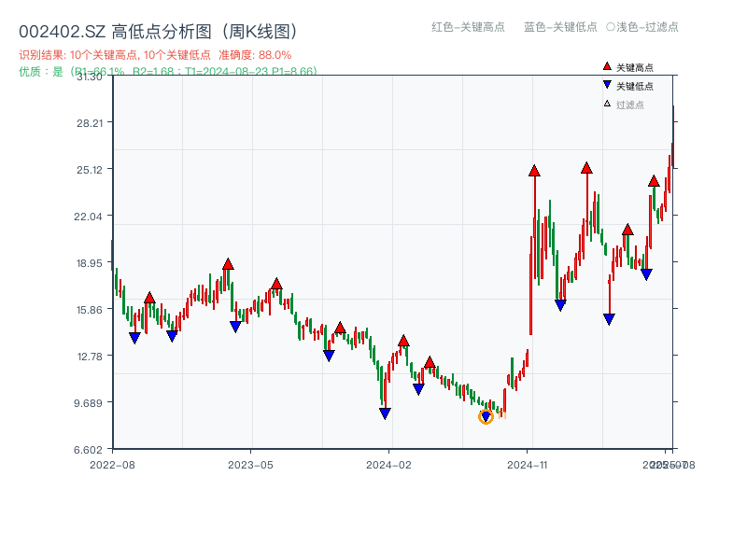The height and width of the screenshot is (560, 747).
Task: Click the last red high marker near 24
Action: point(654,181)
